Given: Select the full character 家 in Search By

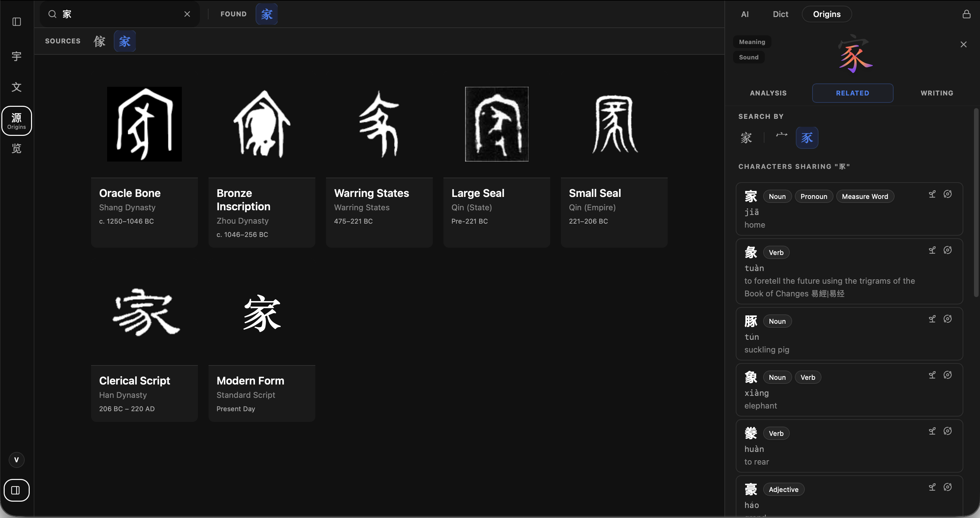Looking at the screenshot, I should (746, 138).
